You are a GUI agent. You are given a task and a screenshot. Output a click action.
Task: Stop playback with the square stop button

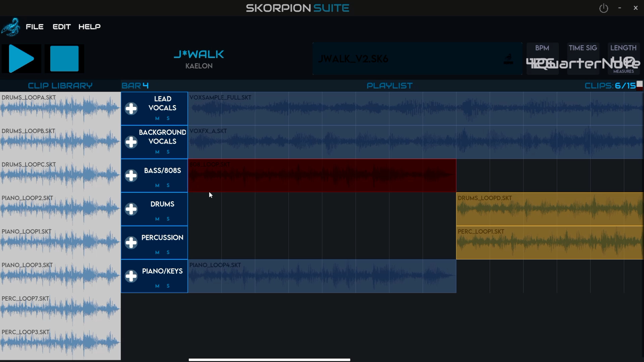click(x=64, y=59)
